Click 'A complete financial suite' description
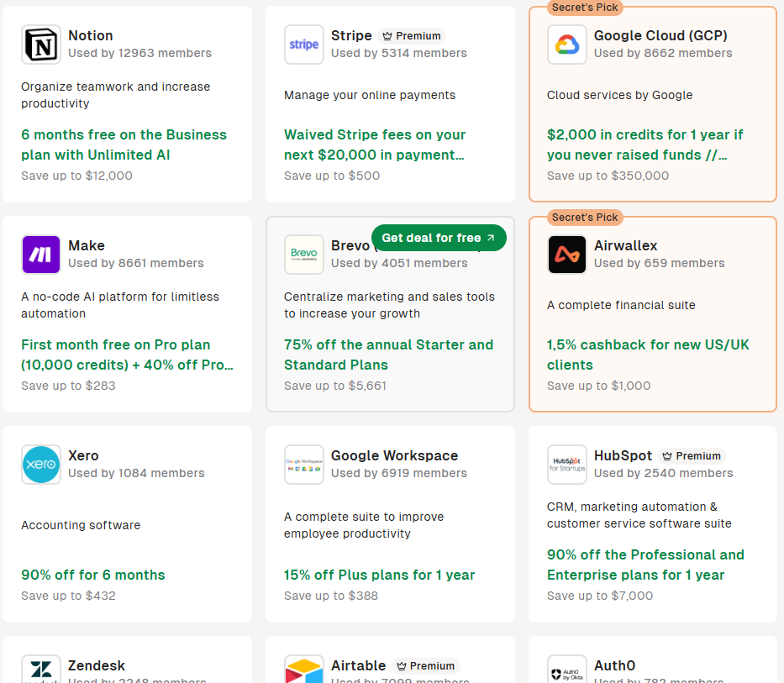Viewport: 784px width, 683px height. click(621, 305)
